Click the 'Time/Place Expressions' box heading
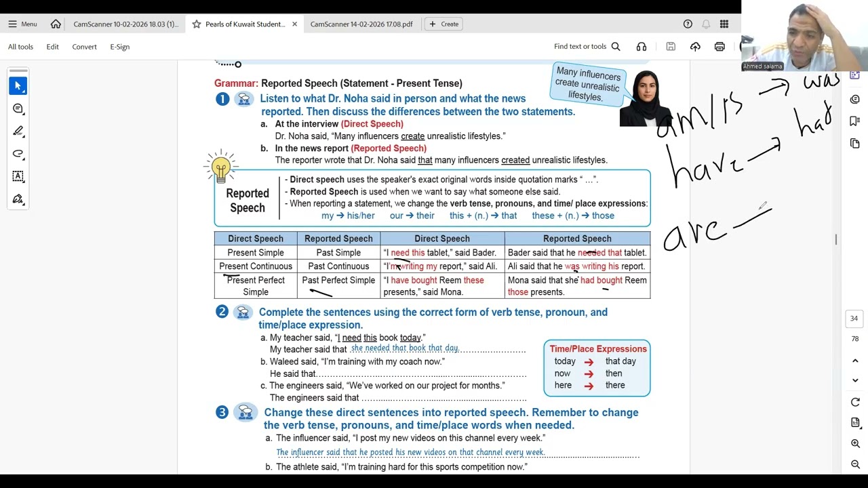 [x=598, y=349]
